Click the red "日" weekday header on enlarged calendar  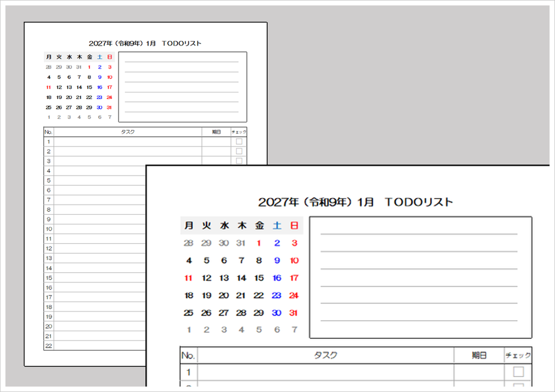coord(294,226)
